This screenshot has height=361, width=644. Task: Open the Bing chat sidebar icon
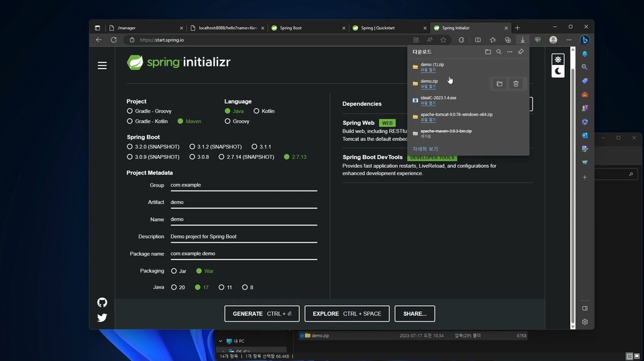pos(585,40)
